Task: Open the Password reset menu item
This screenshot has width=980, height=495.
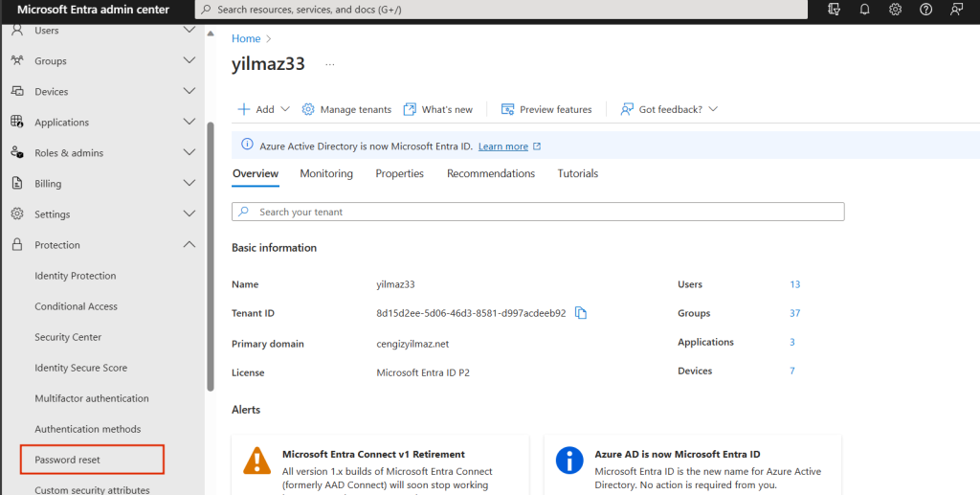Action: (68, 460)
